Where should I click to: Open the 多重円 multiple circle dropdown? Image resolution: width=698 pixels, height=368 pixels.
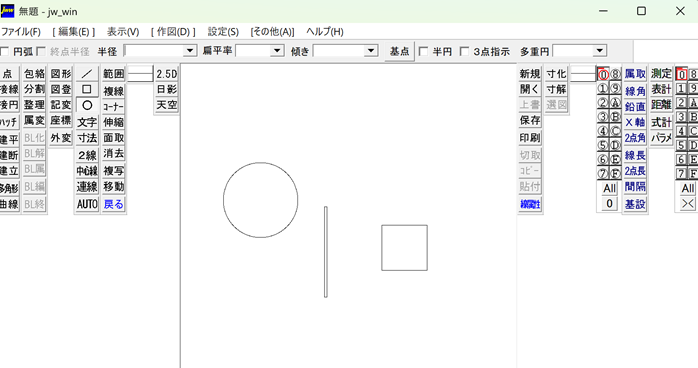coord(600,51)
